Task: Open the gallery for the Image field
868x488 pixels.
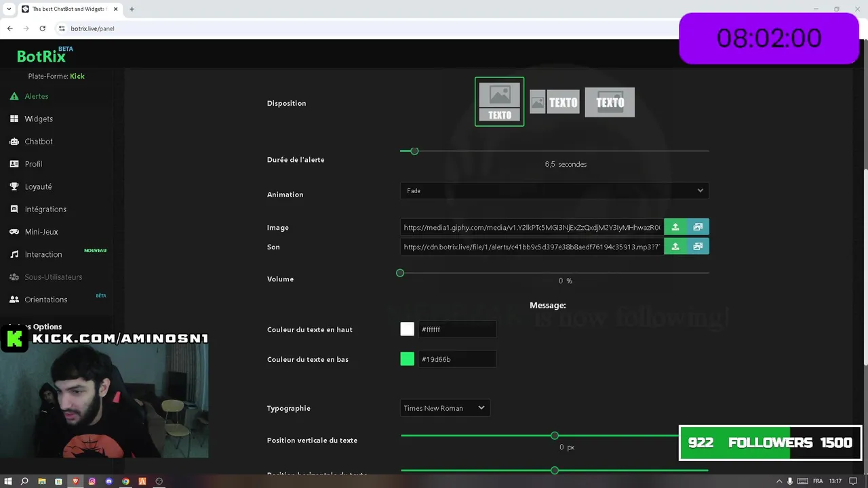Action: coord(698,227)
